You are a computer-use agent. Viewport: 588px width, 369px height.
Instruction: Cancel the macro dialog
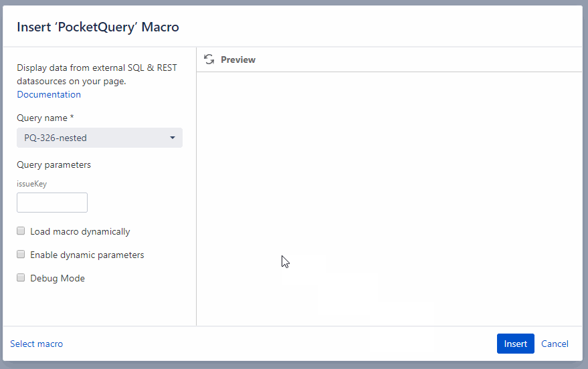[x=555, y=344]
